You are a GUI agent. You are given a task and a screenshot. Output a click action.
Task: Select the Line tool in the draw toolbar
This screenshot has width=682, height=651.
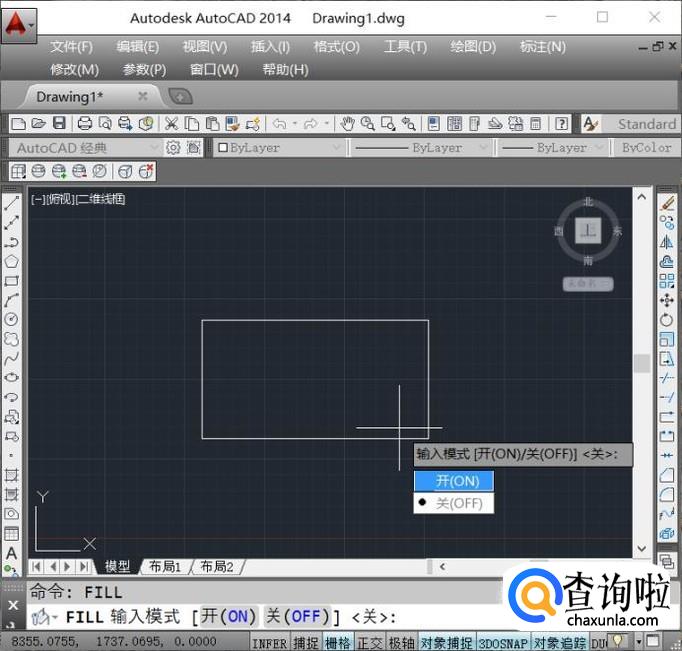(x=12, y=203)
